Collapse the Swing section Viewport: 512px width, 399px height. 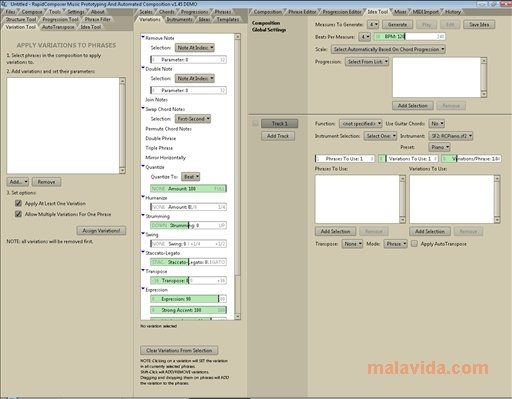pos(143,233)
